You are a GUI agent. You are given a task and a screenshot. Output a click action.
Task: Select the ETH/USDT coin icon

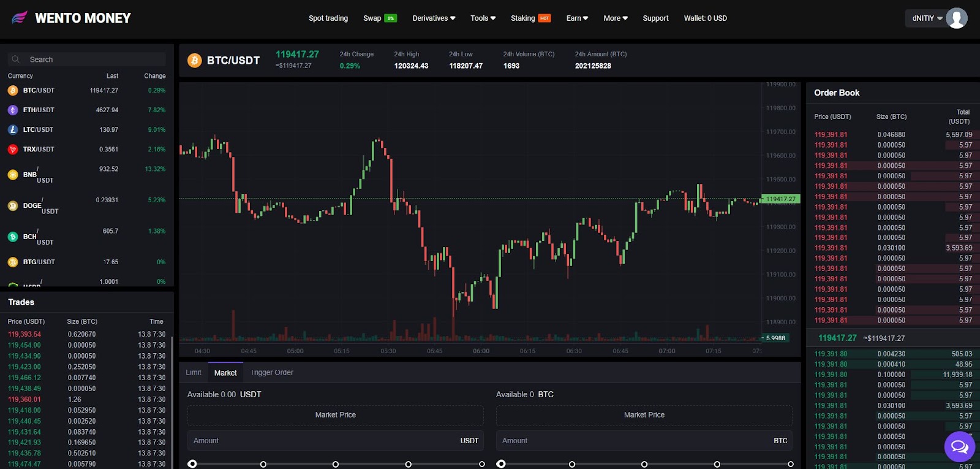click(x=13, y=110)
